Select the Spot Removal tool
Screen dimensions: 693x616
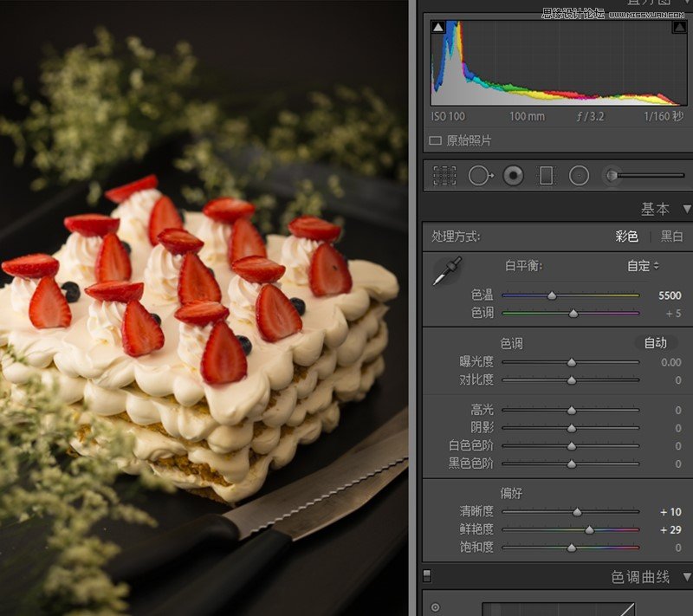[x=480, y=176]
